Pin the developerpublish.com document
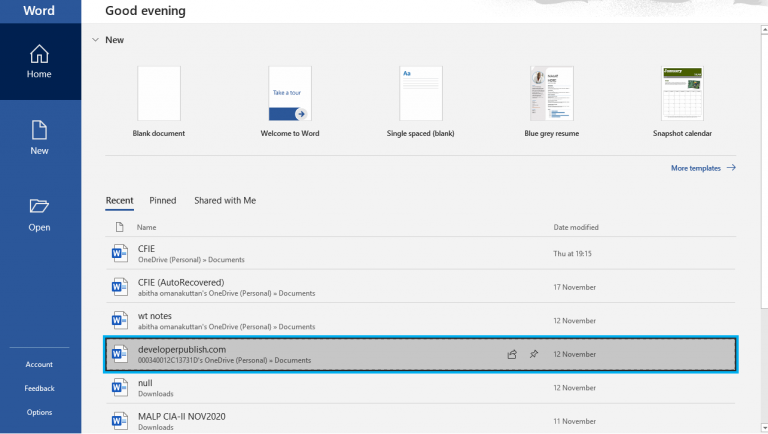Image resolution: width=768 pixels, height=434 pixels. [534, 354]
